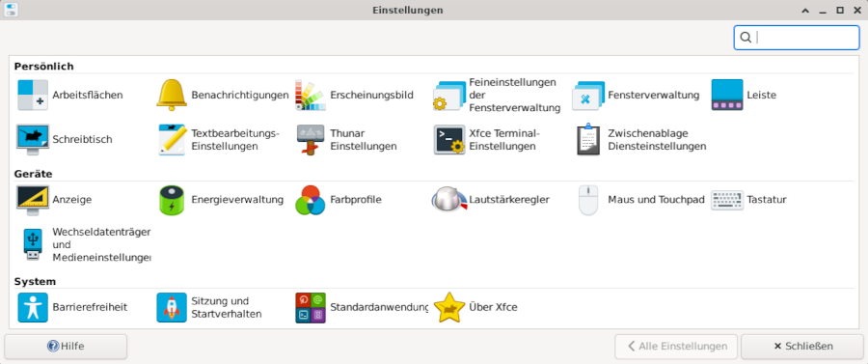Open the Erscheinungsbild color palette icon
This screenshot has width=868, height=364.
[x=310, y=96]
